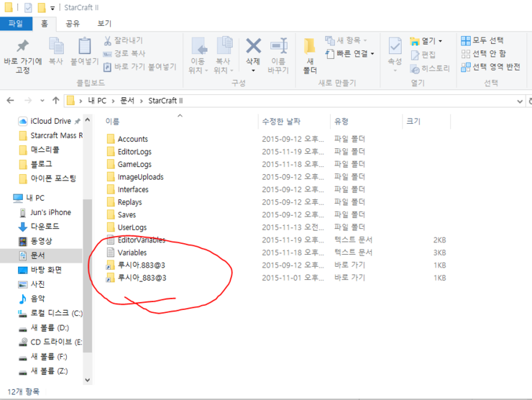Open New item (새 항목) dropdown
This screenshot has height=400, width=532.
point(346,40)
